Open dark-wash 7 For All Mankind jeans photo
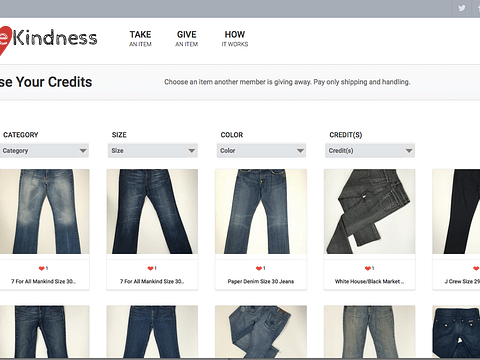 [x=152, y=211]
